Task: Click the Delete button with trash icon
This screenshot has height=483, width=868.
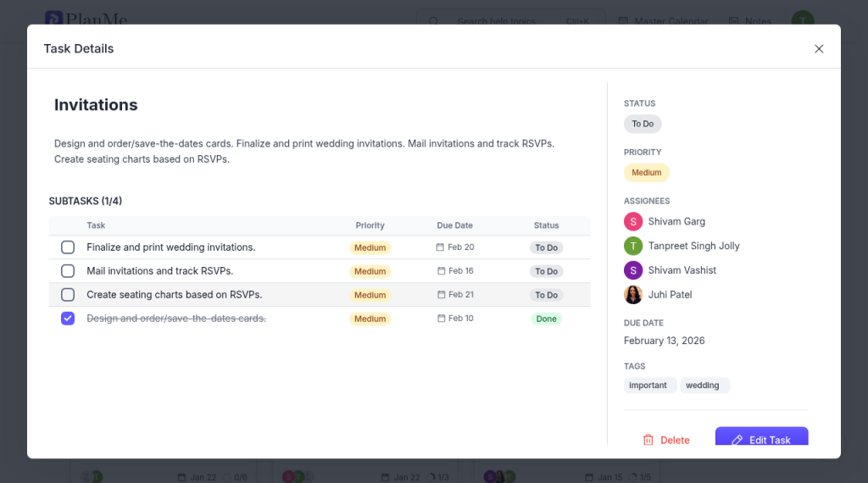Action: pyautogui.click(x=666, y=440)
